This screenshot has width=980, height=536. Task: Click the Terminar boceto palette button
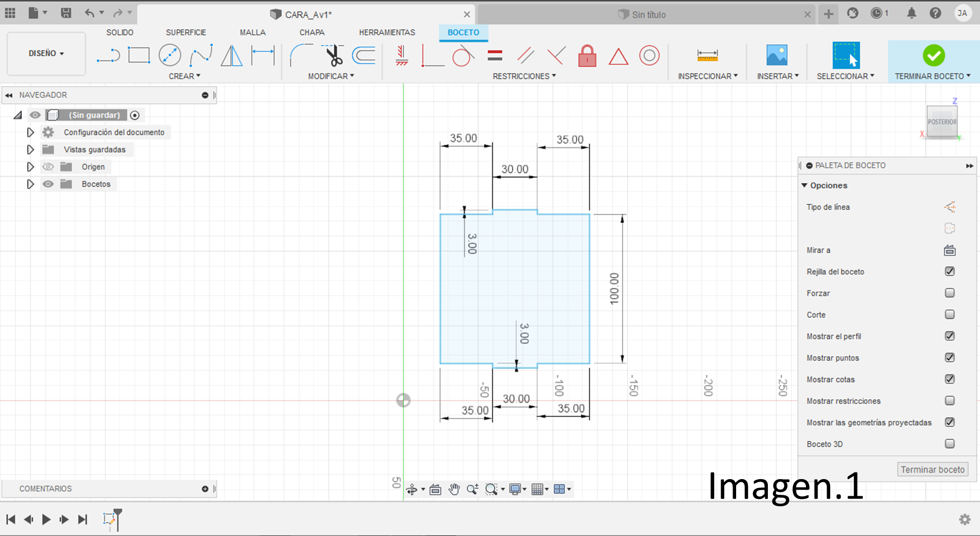click(x=933, y=470)
